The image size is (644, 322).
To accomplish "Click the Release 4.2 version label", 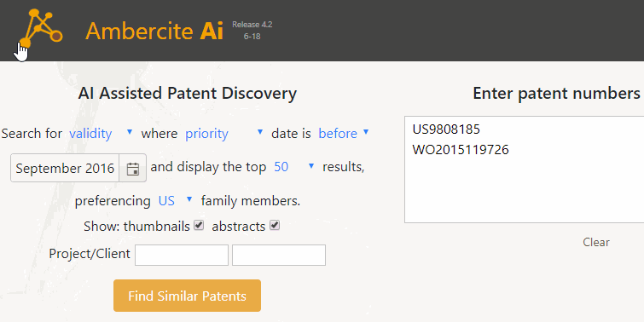I will tap(252, 25).
